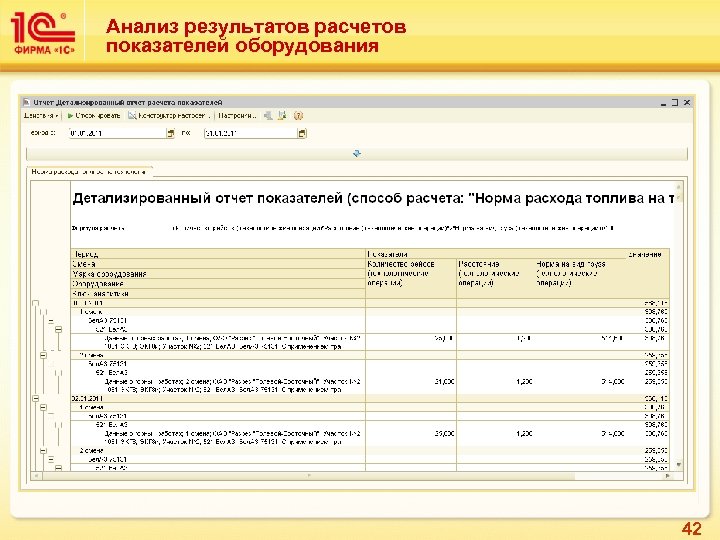Maximize the report window
Screen dimensions: 720x540
click(x=675, y=103)
